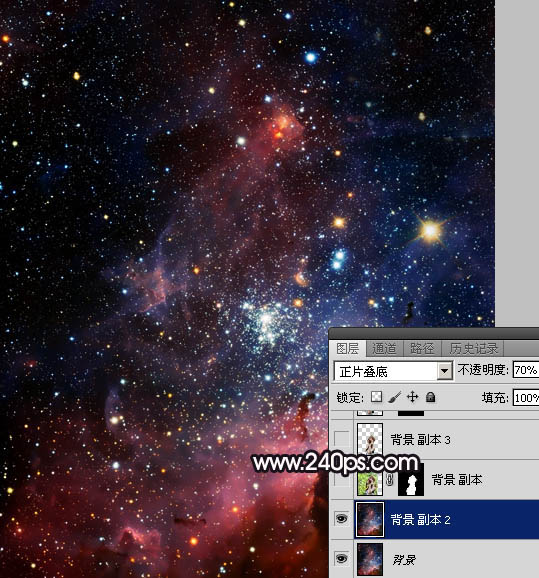Toggle lock transparent pixels icon
The width and height of the screenshot is (539, 578).
click(376, 397)
